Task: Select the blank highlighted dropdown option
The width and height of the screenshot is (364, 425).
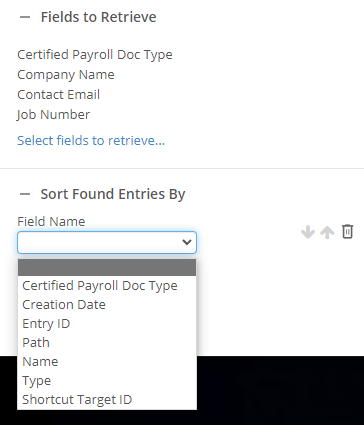Action: [x=107, y=267]
